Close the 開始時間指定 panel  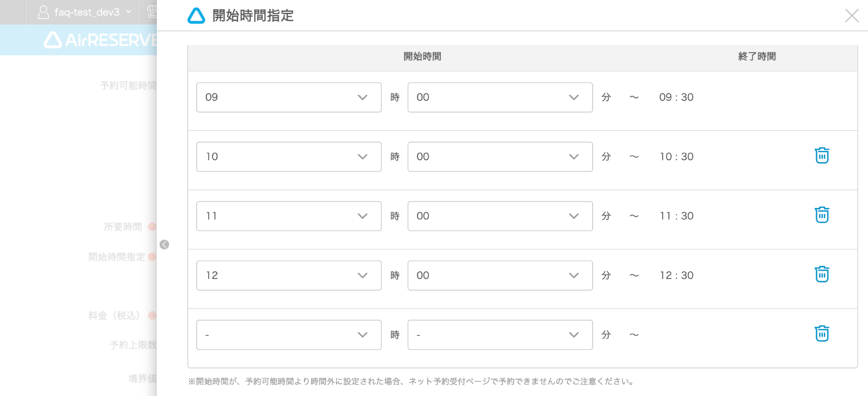pos(851,16)
